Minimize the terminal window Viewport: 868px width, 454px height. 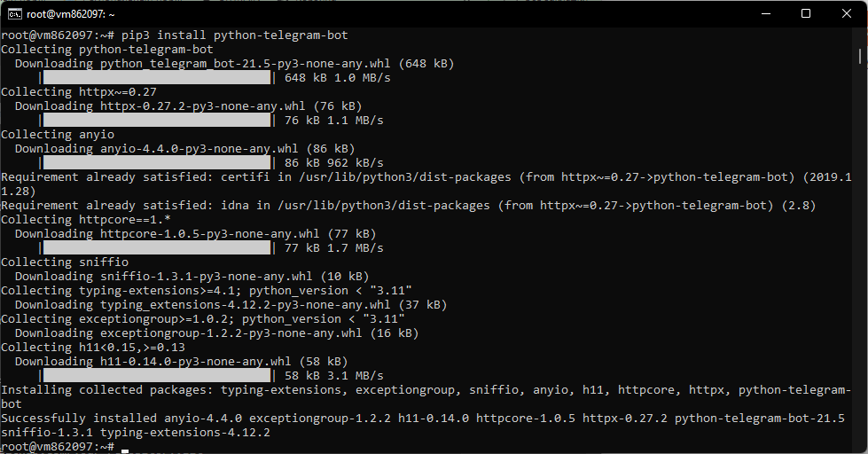coord(766,13)
